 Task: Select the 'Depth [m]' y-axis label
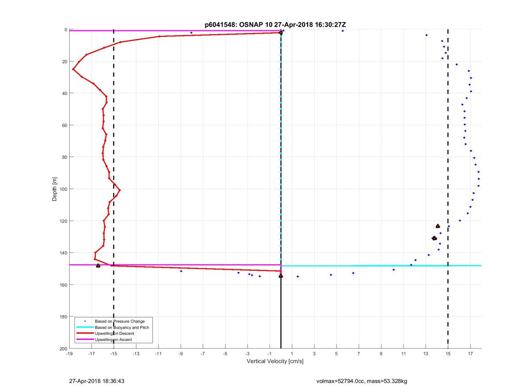tap(55, 189)
